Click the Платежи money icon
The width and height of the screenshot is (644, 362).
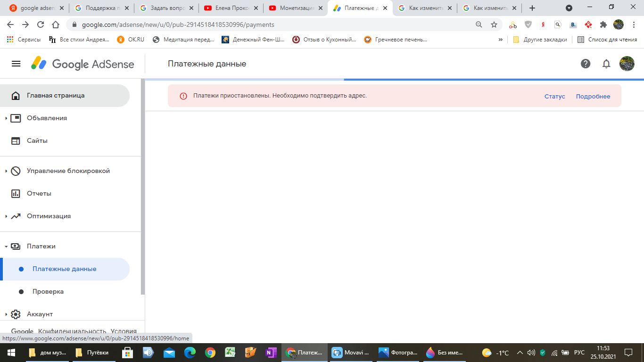tap(16, 247)
